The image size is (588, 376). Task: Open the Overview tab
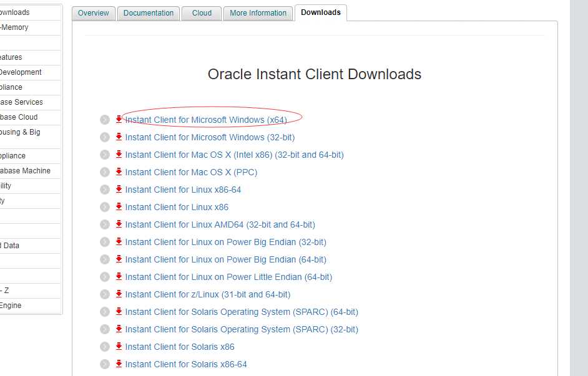click(94, 13)
